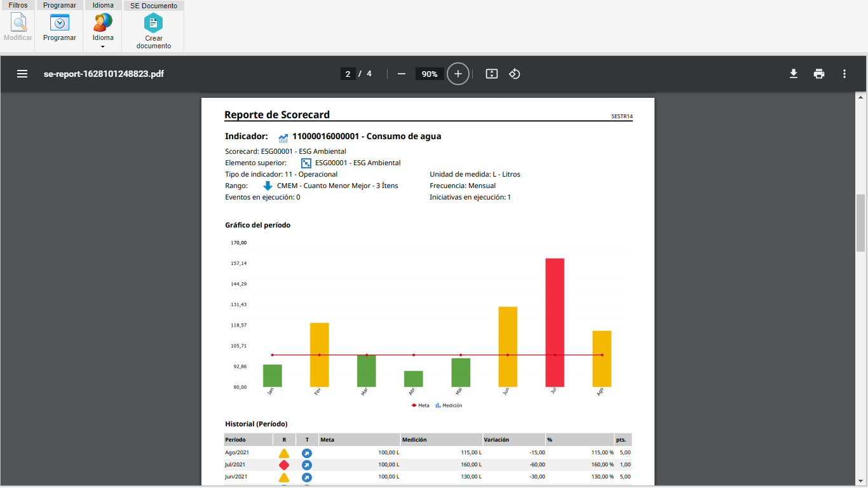868x488 pixels.
Task: Click the zoom in plus button
Action: (x=458, y=74)
